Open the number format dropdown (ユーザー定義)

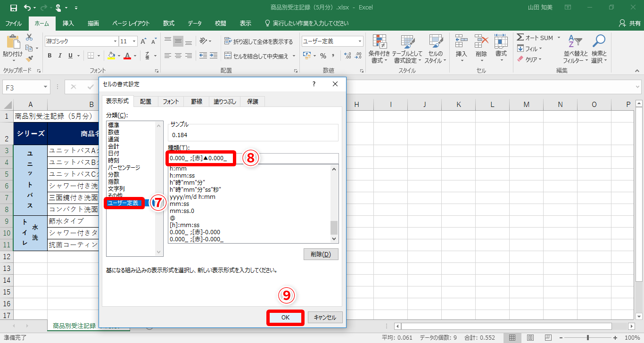point(360,41)
